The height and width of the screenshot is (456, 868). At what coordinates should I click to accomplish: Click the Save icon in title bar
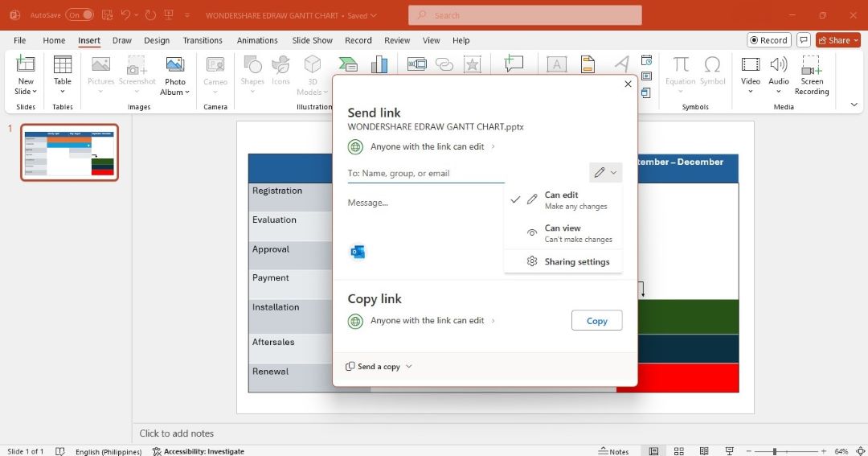click(x=108, y=15)
